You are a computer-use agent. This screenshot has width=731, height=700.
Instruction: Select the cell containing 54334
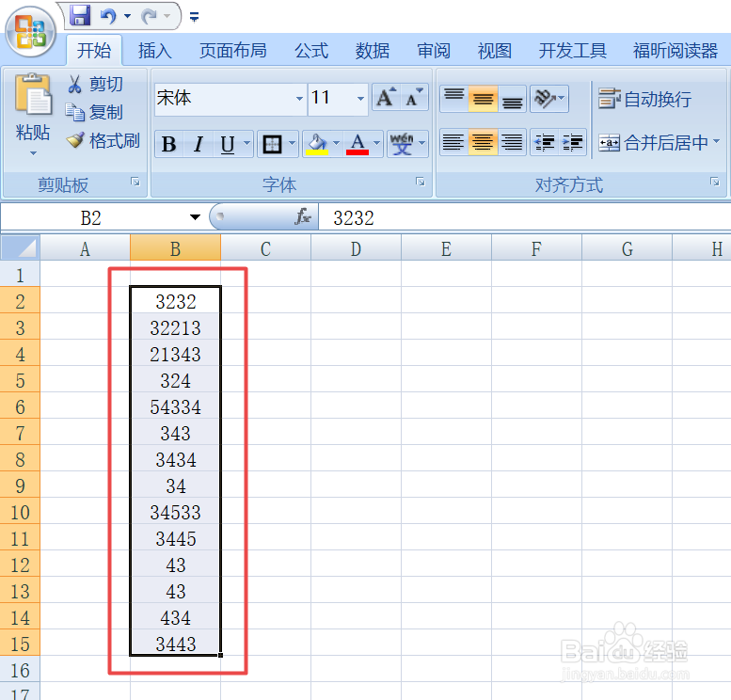pos(175,406)
